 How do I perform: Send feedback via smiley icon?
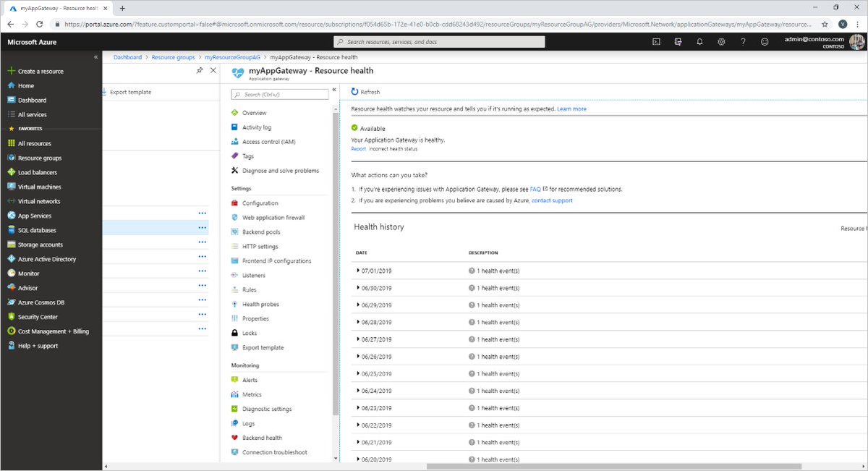[764, 42]
